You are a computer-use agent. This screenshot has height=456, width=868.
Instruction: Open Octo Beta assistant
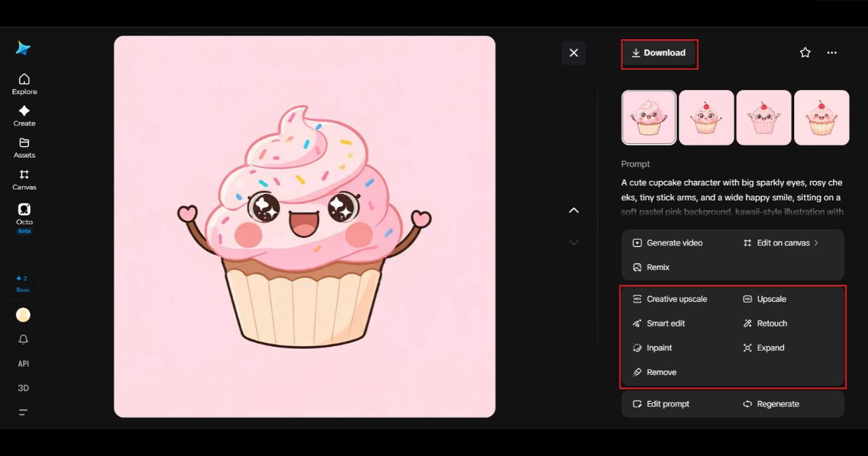24,218
